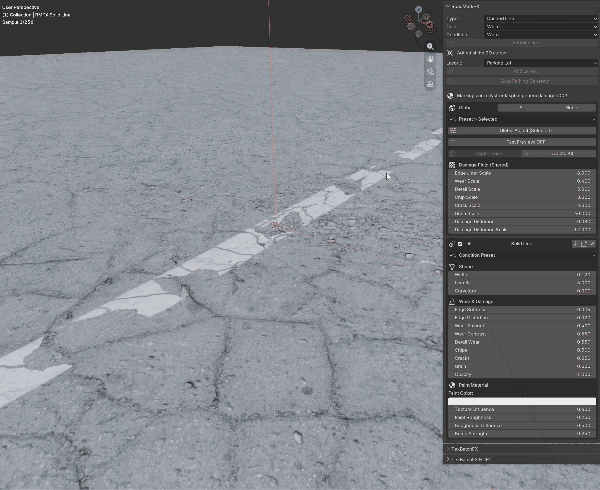
Task: Click the None option in the selection row
Action: click(x=571, y=108)
